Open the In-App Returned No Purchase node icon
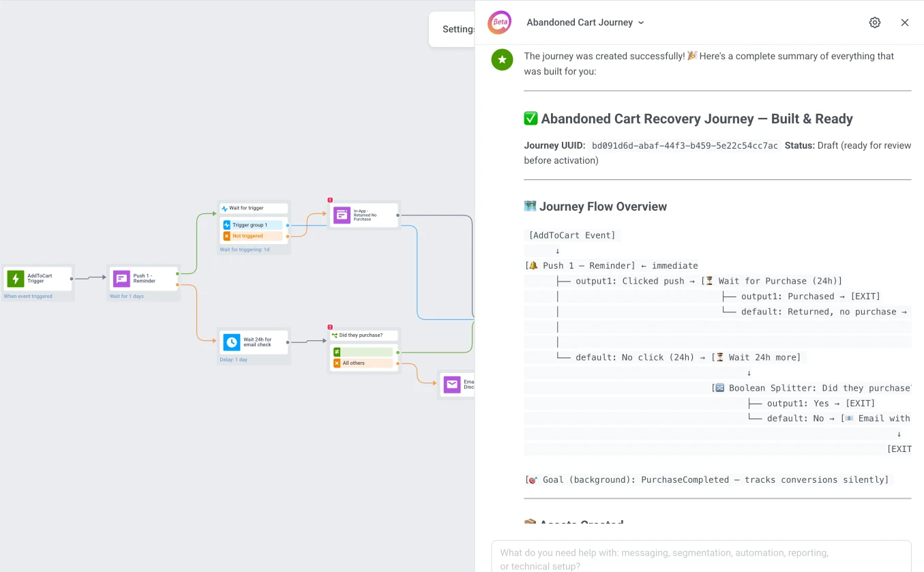 342,214
